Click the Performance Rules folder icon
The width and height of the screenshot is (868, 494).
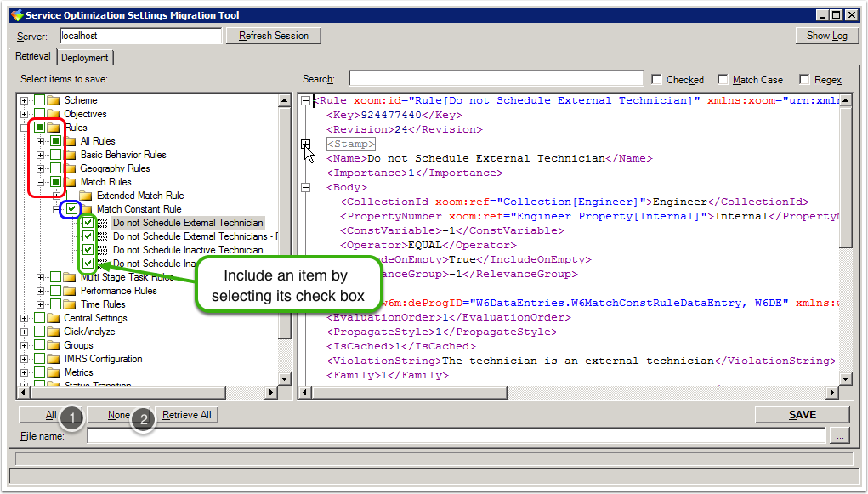70,291
